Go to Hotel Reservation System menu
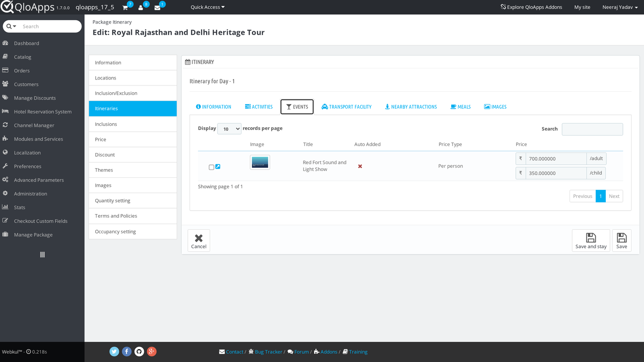 click(x=42, y=112)
